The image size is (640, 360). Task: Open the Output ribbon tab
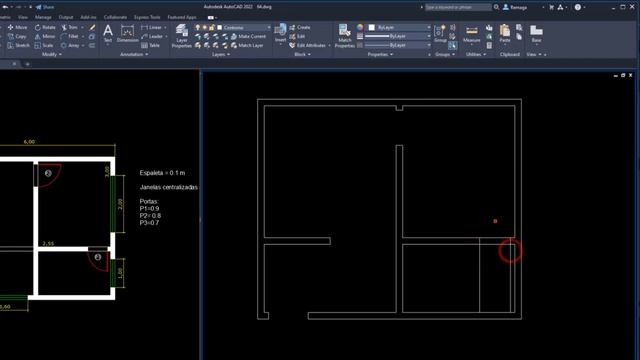[x=66, y=17]
